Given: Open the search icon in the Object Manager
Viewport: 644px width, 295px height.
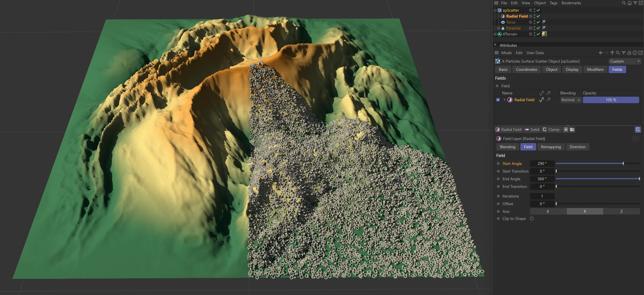Looking at the screenshot, I should click(x=624, y=3).
